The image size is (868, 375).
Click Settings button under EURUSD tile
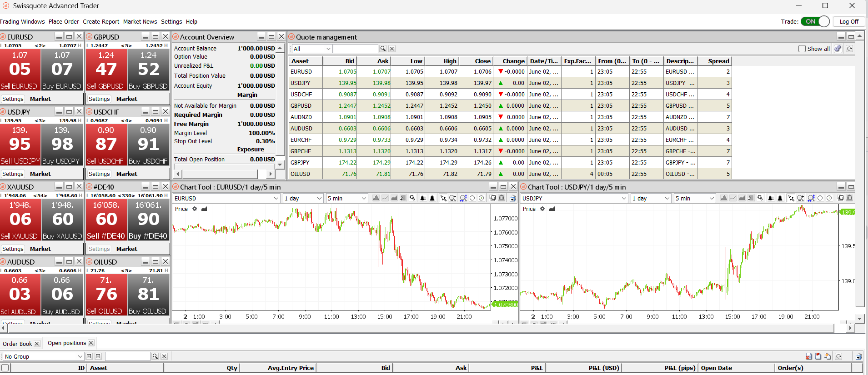[x=13, y=99]
